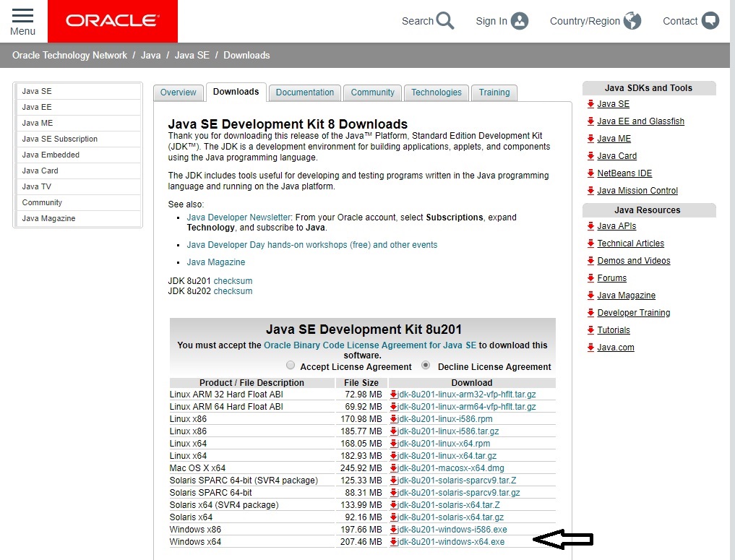Select Java Embedded in left navigation
735x560 pixels.
point(78,155)
